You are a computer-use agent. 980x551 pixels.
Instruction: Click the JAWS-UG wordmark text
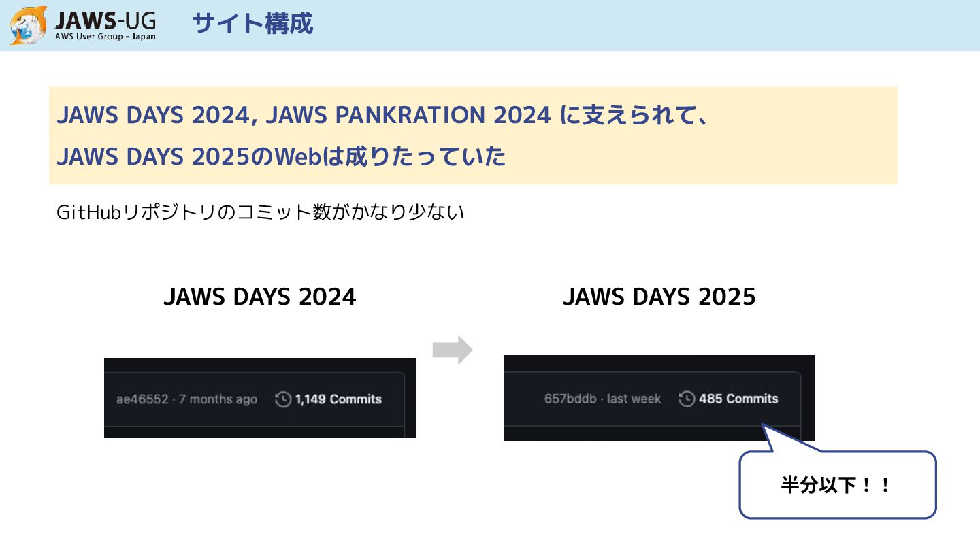coord(105,19)
